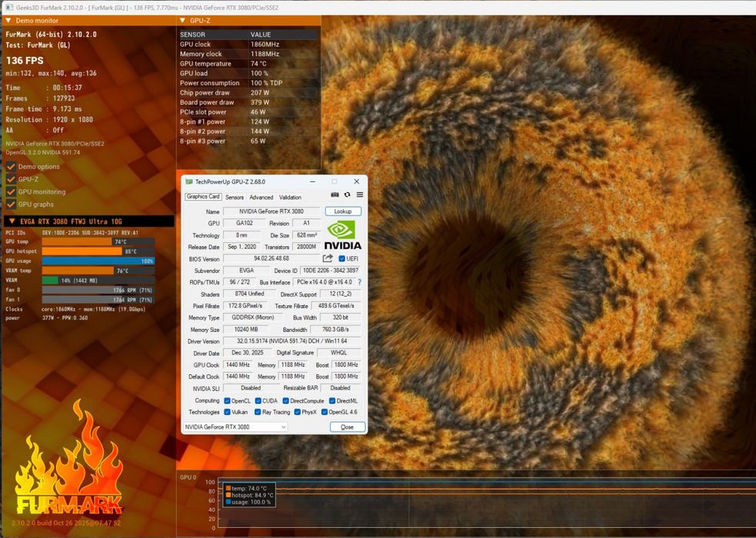Click the green NVIDIA logo in GPU-Z
The width and height of the screenshot is (756, 538).
point(341,229)
